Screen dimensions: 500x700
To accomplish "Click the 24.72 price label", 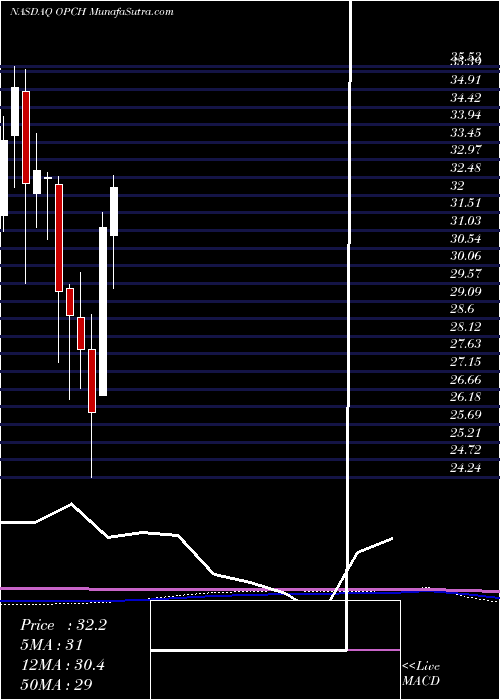I will pos(466,450).
